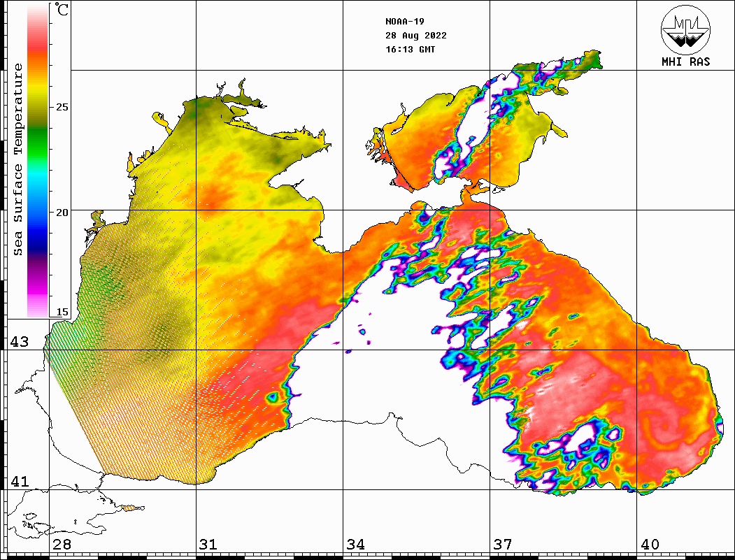Click the '15' legend tick value
The image size is (735, 560).
[x=62, y=312]
